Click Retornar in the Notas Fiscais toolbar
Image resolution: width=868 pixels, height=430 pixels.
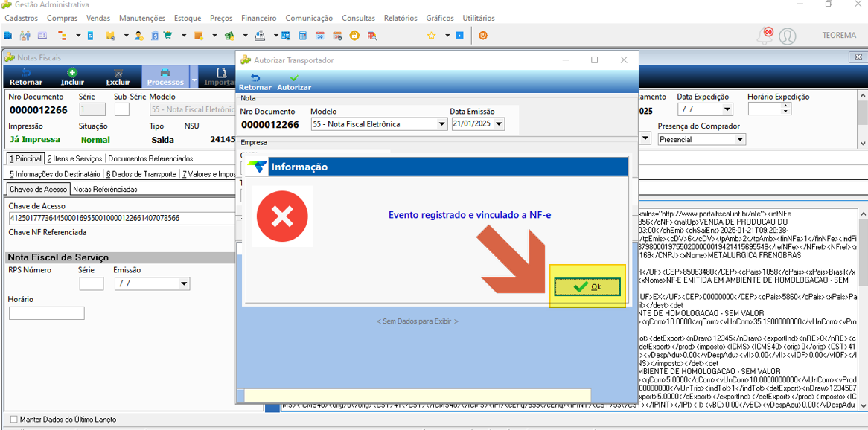(26, 78)
